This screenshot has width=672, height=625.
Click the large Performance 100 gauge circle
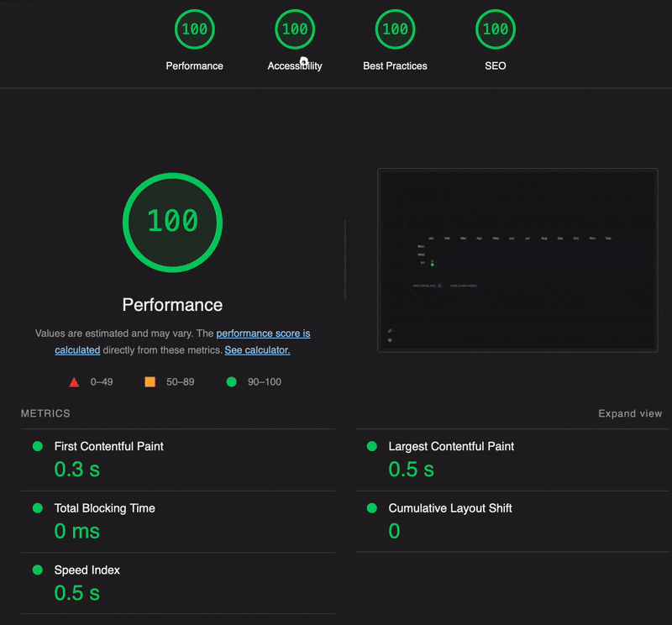click(172, 221)
